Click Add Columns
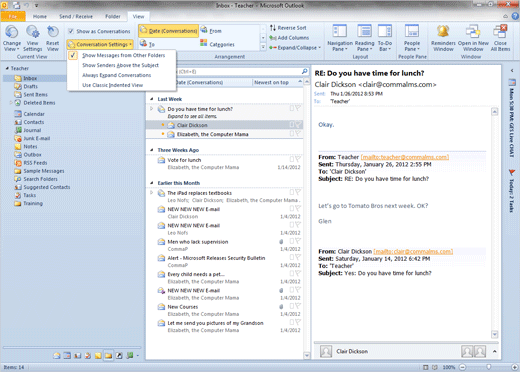This screenshot has width=520, height=372. point(289,38)
